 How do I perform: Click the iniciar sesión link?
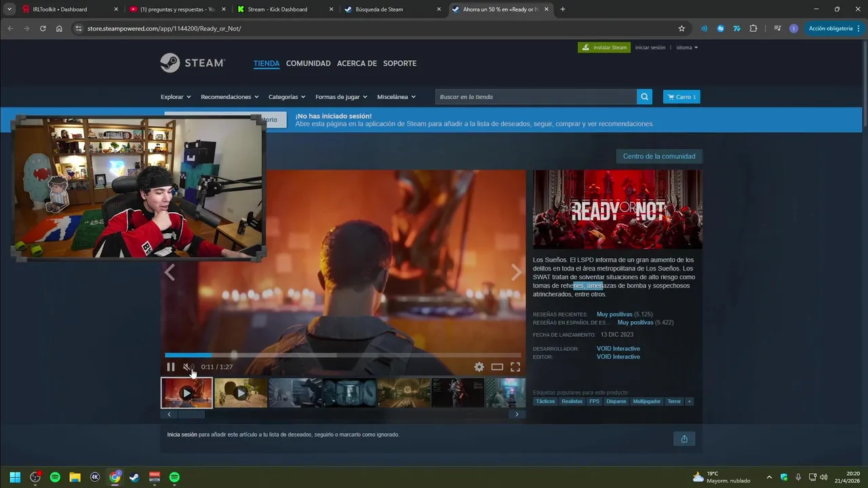[x=650, y=47]
